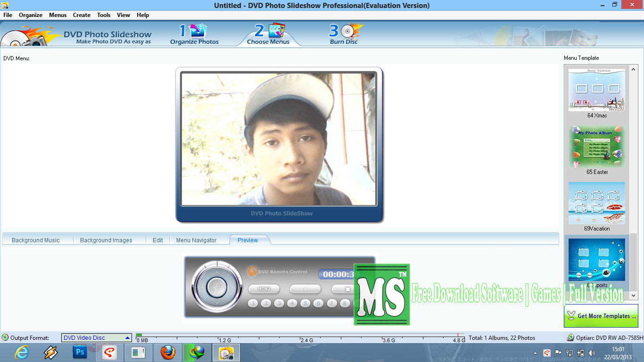Image resolution: width=644 pixels, height=362 pixels.
Task: Select the 64 Xmas menu template
Action: (x=597, y=93)
